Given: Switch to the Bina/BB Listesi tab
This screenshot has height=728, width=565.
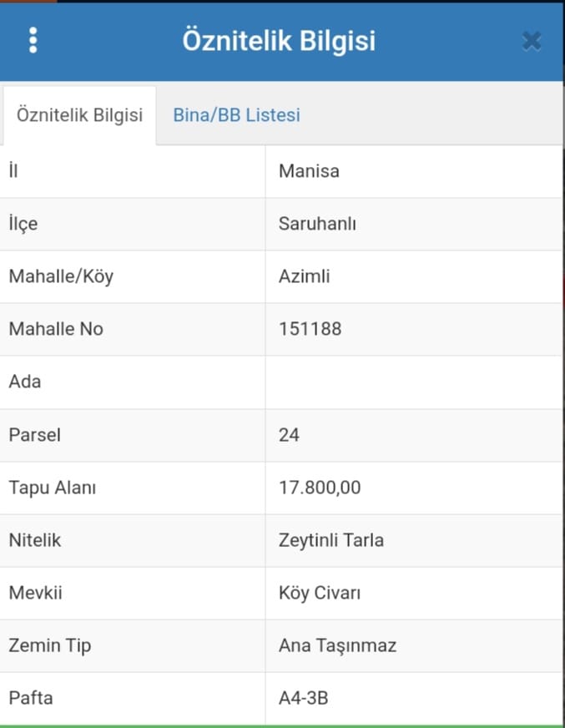Looking at the screenshot, I should 236,115.
